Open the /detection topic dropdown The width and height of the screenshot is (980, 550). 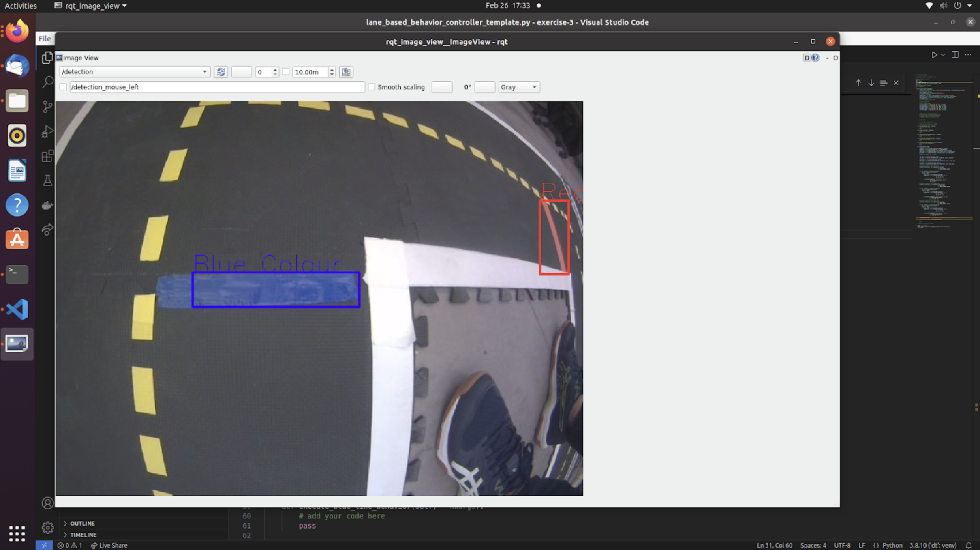coord(134,72)
